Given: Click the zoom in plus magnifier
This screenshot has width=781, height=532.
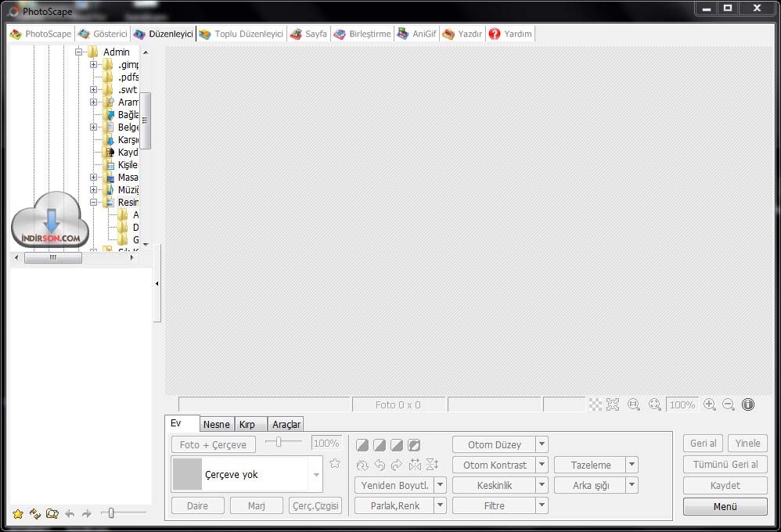Looking at the screenshot, I should pyautogui.click(x=710, y=404).
